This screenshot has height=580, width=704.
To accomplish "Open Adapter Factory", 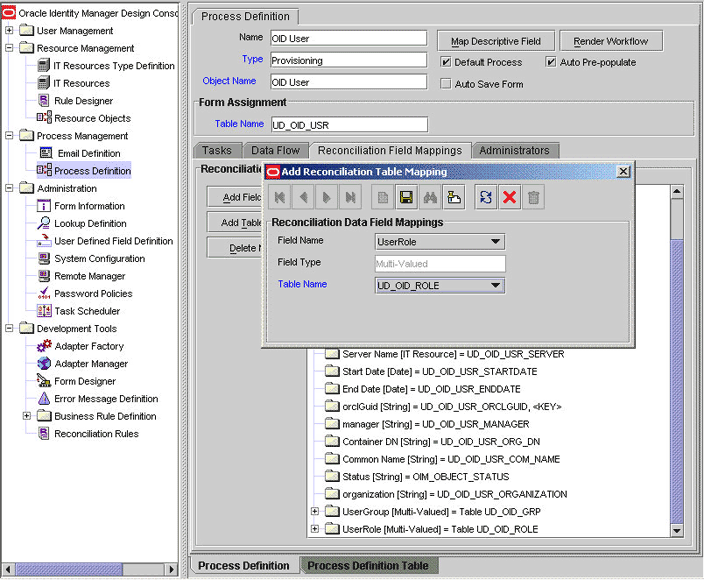I will 89,346.
